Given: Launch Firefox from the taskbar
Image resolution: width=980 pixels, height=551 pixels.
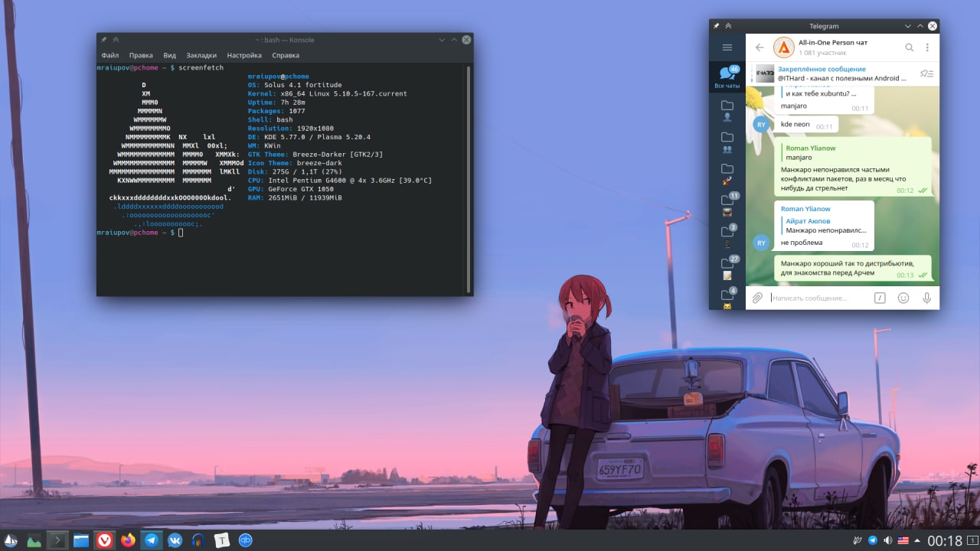Looking at the screenshot, I should (128, 540).
